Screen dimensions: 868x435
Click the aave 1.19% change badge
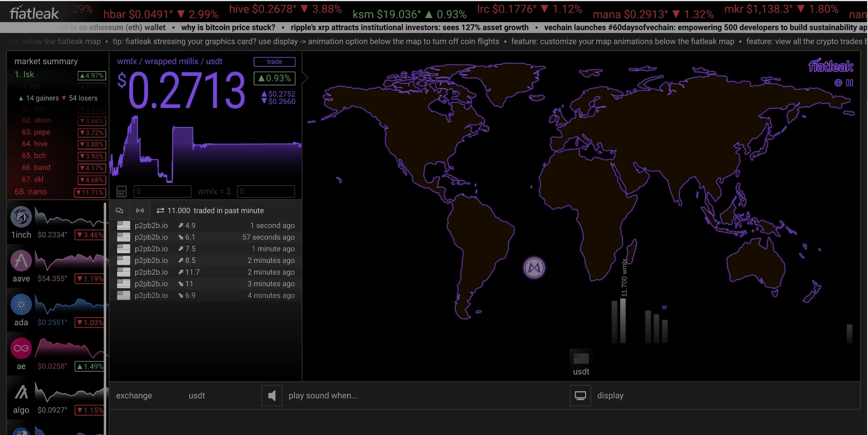click(x=90, y=279)
